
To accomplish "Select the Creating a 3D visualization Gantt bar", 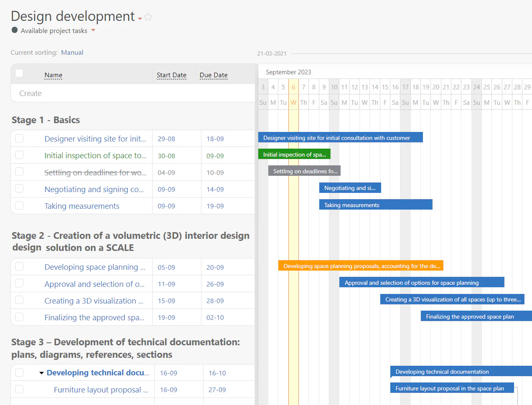I will [x=452, y=299].
